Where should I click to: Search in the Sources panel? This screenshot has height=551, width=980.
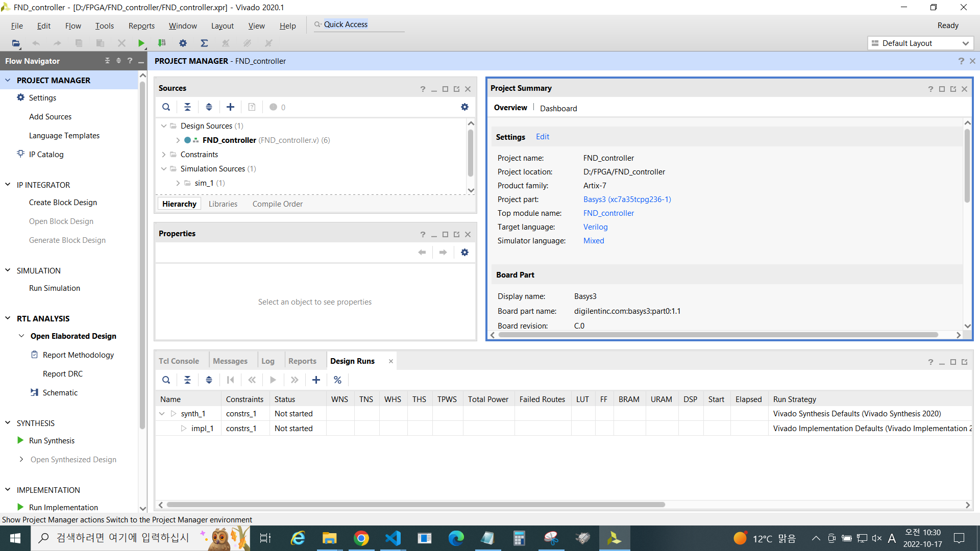coord(166,107)
